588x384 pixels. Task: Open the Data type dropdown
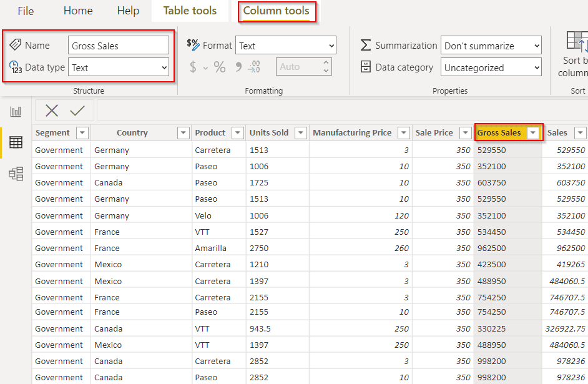(119, 67)
